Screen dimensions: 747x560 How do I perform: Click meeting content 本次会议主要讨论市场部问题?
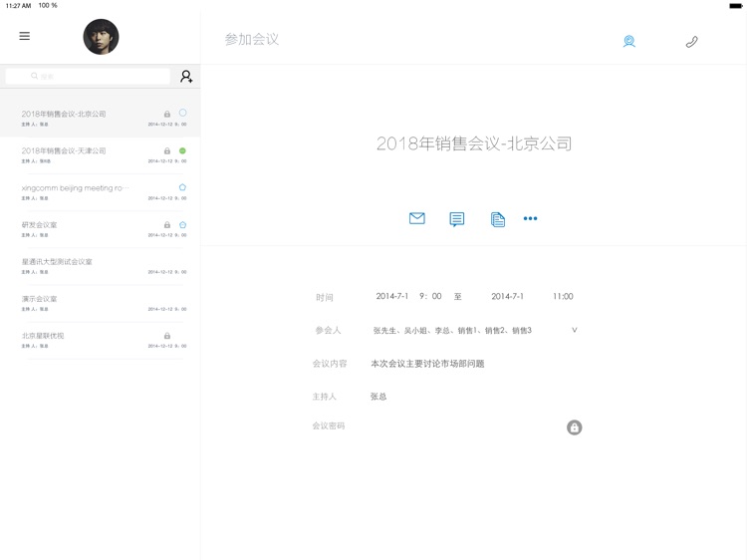(427, 364)
